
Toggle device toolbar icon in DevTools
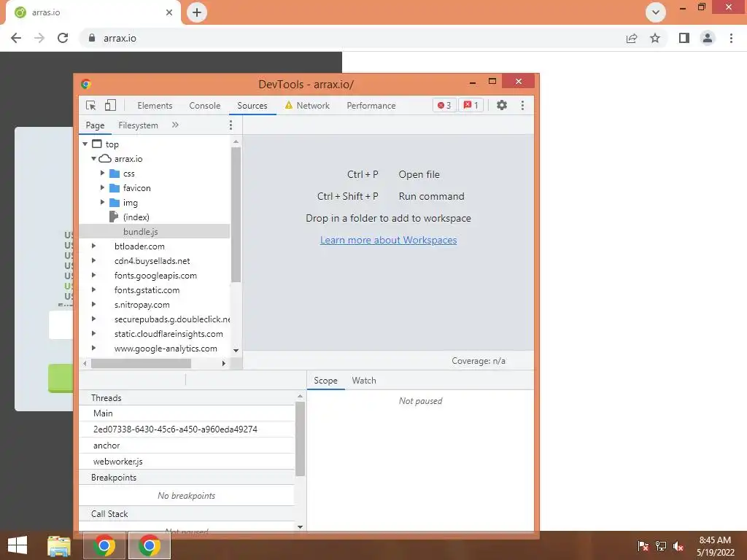[110, 105]
